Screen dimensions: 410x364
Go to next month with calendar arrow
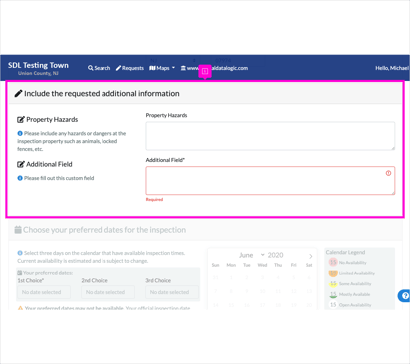(x=311, y=256)
